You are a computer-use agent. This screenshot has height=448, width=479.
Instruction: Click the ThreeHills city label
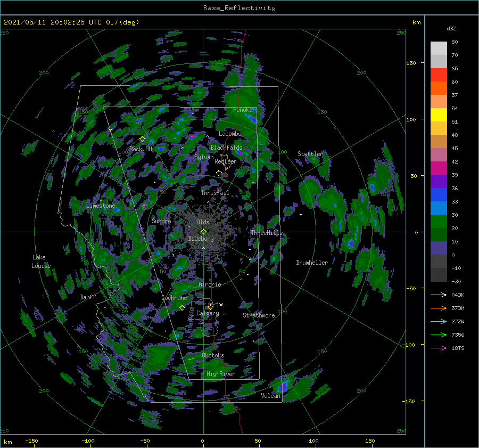pos(267,233)
